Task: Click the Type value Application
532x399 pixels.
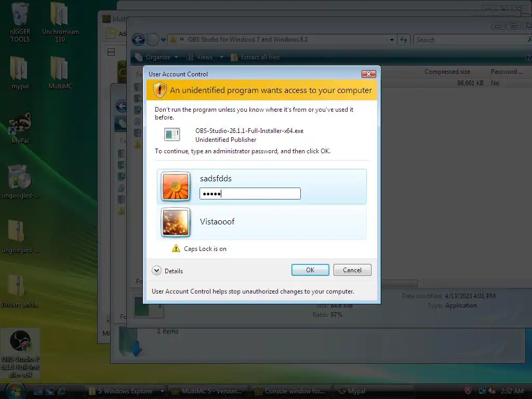Action: tap(461, 305)
